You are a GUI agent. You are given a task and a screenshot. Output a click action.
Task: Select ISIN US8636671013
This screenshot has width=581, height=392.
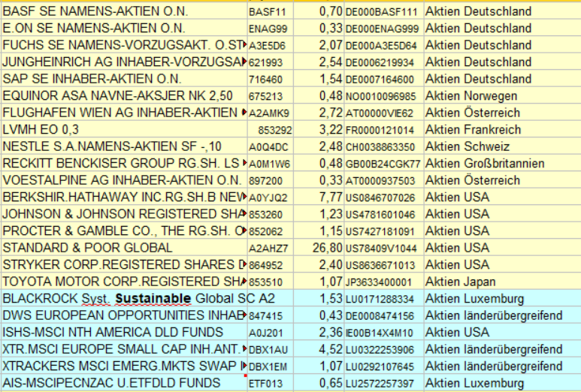pos(384,265)
